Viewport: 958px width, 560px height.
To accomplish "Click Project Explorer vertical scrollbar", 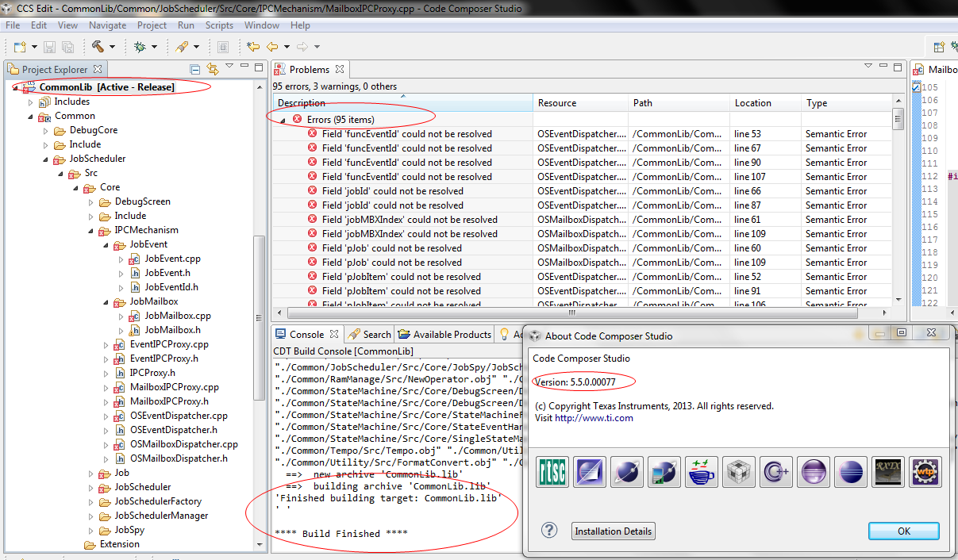I will pyautogui.click(x=260, y=317).
